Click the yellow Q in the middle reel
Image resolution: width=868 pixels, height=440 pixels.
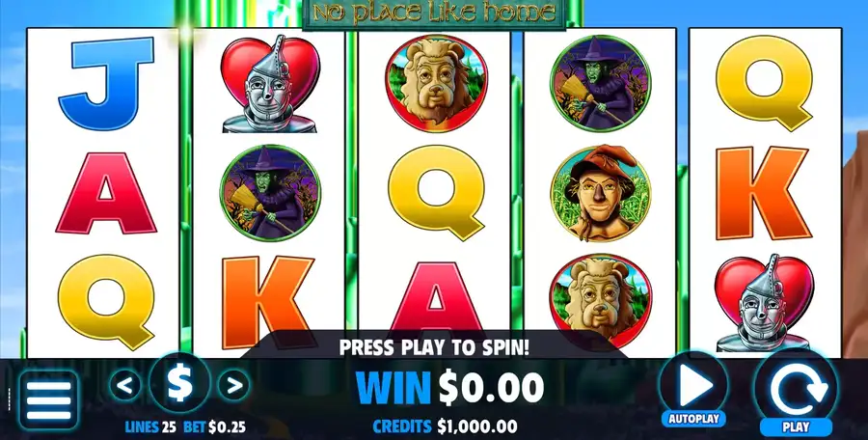436,193
